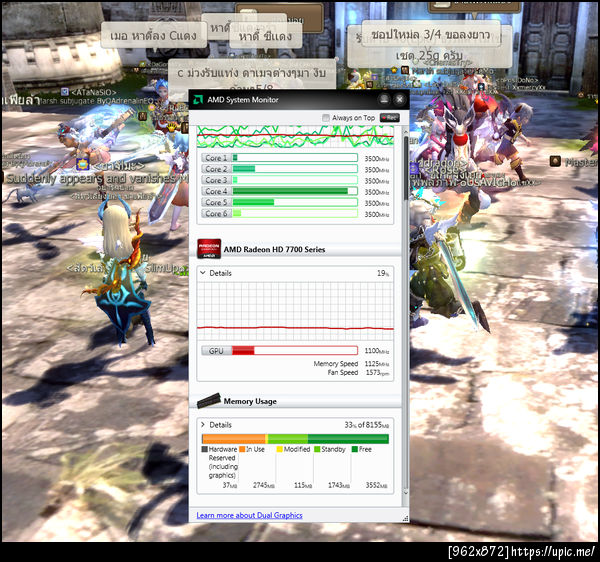Click the 19% GPU usage value
The height and width of the screenshot is (562, 600).
tap(383, 273)
